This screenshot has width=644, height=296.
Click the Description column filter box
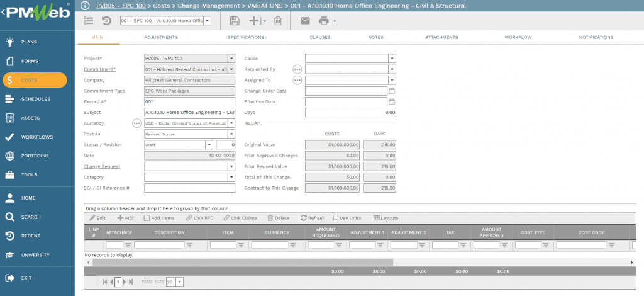point(159,245)
